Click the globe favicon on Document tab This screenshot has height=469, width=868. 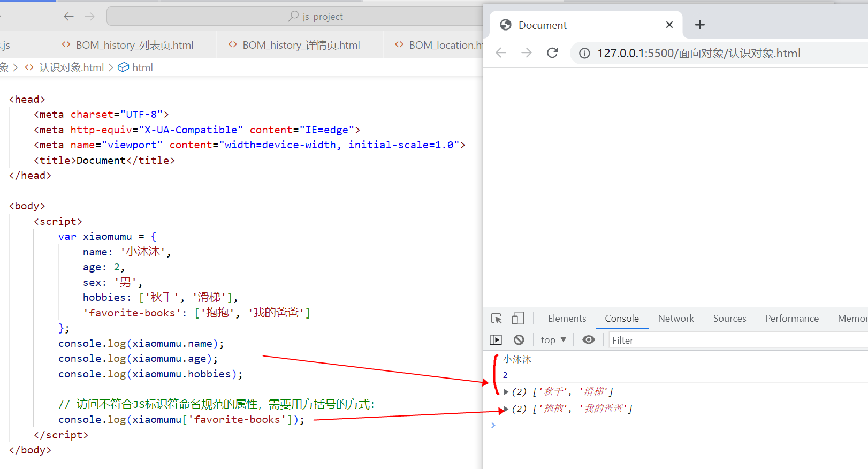(505, 25)
